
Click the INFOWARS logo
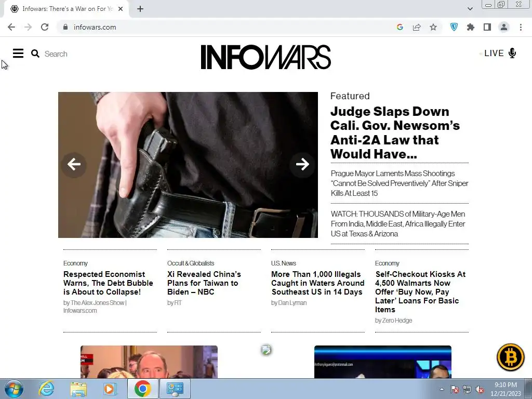(x=265, y=57)
